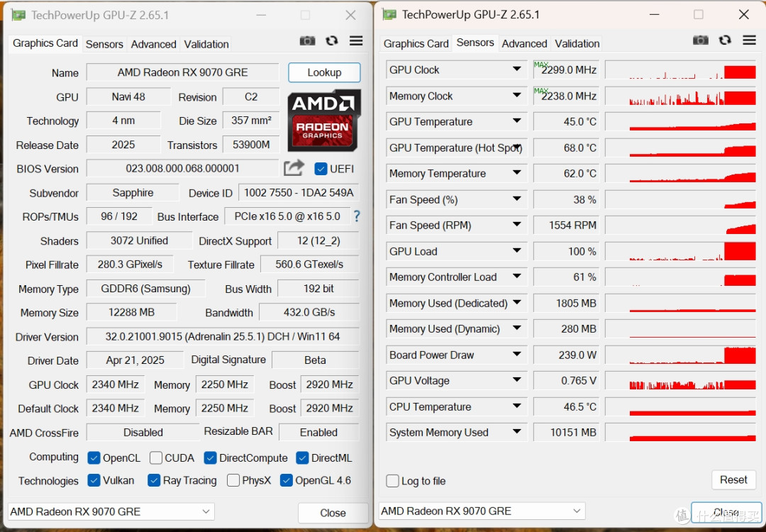
Task: Click GPU-Z app icon in left title bar
Action: tap(18, 15)
